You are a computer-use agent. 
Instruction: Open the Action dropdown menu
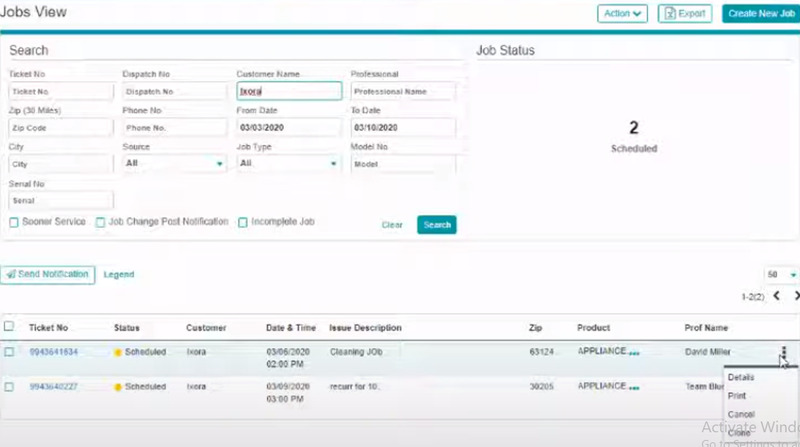[622, 14]
